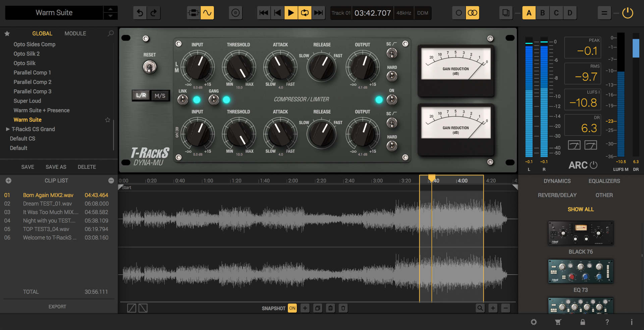
Task: Switch processing mode to M/S
Action: tap(160, 96)
